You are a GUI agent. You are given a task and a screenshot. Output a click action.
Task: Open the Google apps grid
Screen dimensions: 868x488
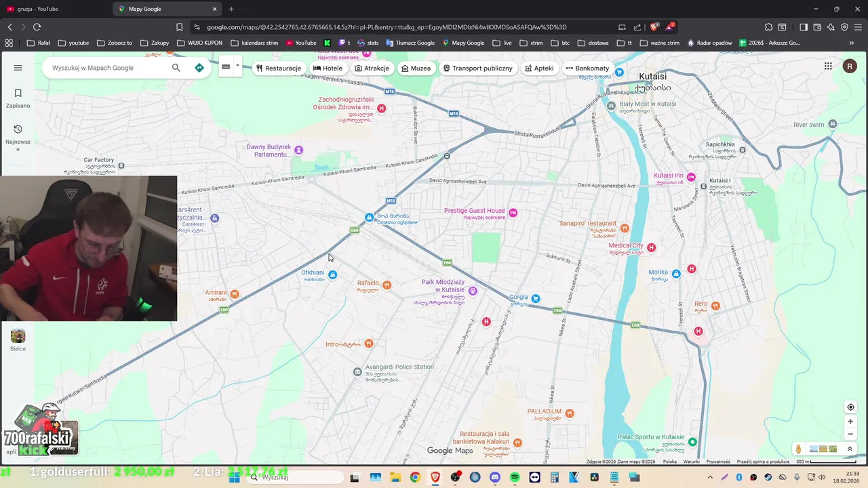[x=828, y=66]
